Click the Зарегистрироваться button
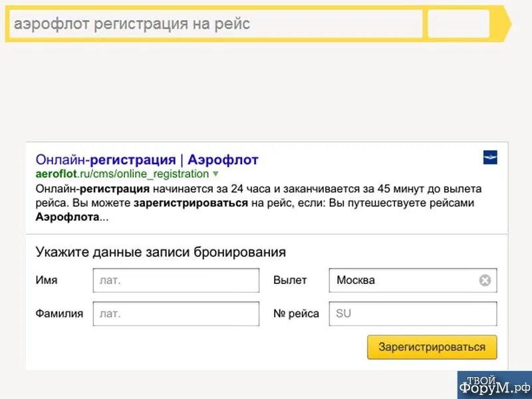This screenshot has height=399, width=532. [x=432, y=347]
